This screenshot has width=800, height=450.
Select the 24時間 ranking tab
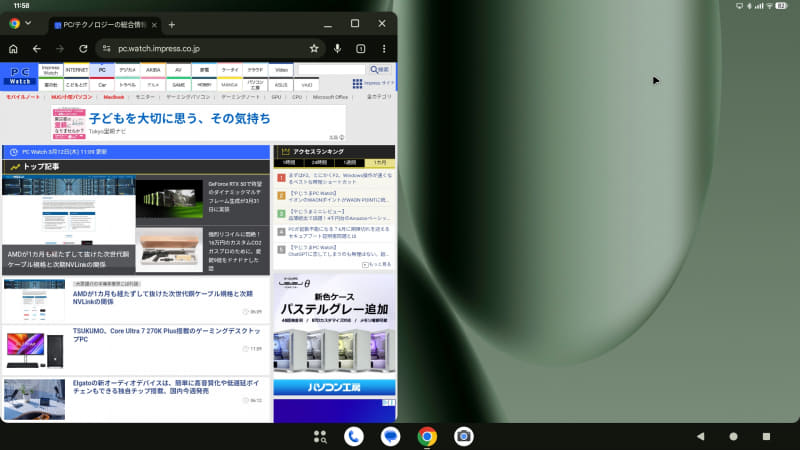click(x=319, y=163)
